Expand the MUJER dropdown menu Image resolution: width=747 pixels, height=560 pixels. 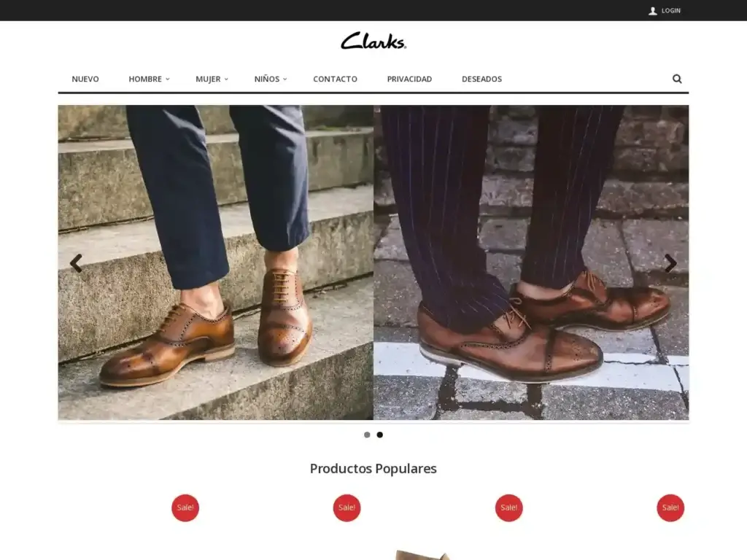click(x=212, y=79)
